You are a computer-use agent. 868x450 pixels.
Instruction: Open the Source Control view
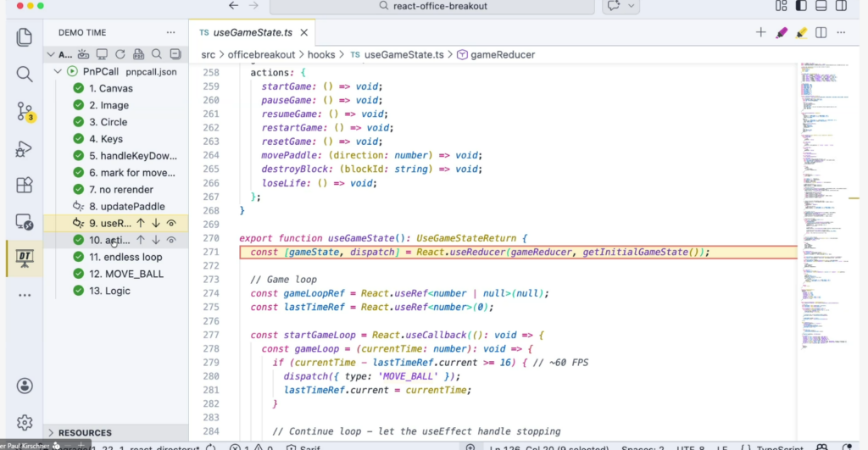coord(25,111)
